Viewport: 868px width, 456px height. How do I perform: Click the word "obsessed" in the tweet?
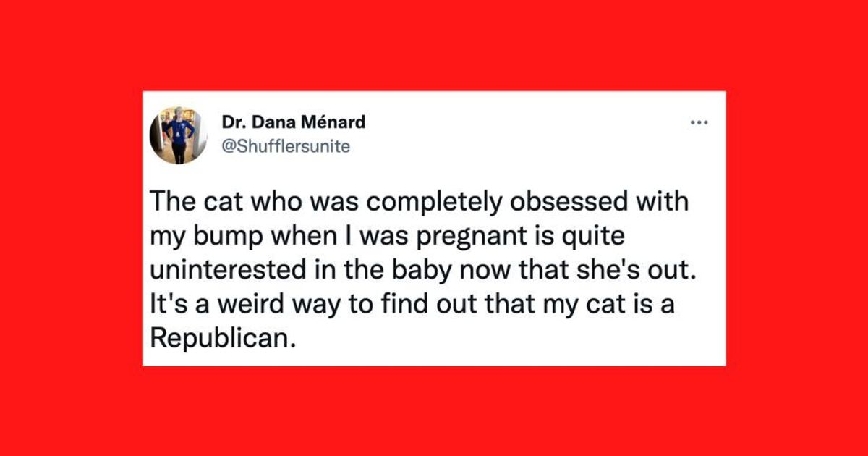(x=551, y=200)
